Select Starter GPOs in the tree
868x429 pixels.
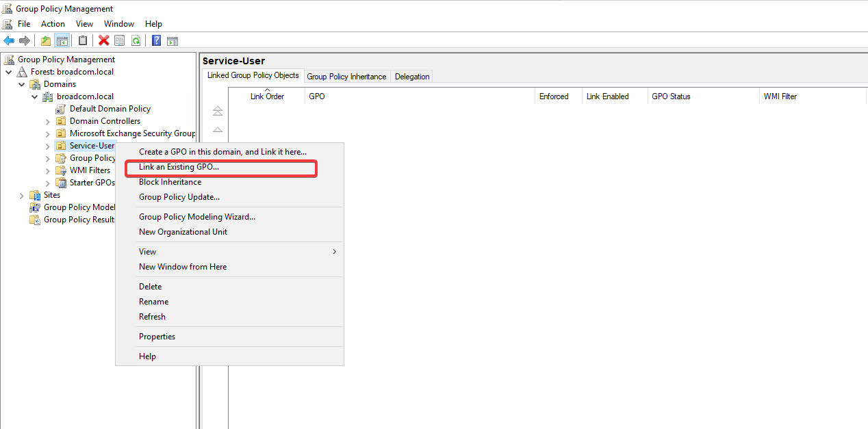[92, 183]
